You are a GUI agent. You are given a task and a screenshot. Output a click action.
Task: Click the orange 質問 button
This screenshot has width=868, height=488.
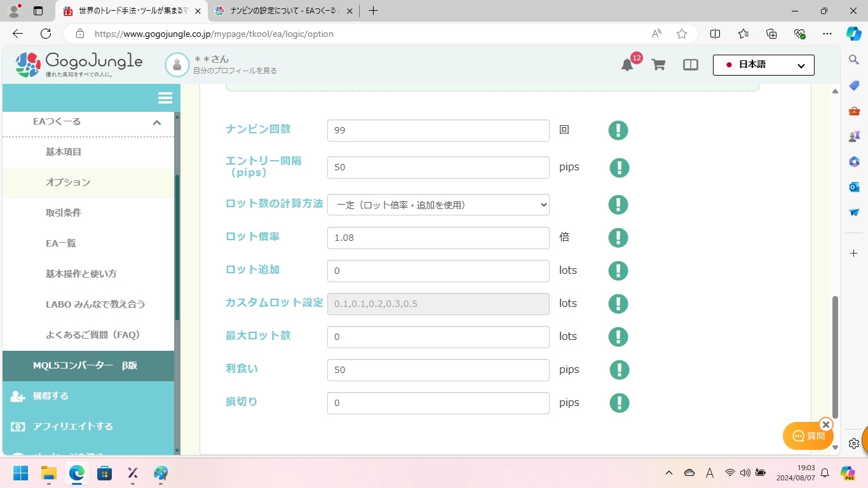click(x=808, y=436)
